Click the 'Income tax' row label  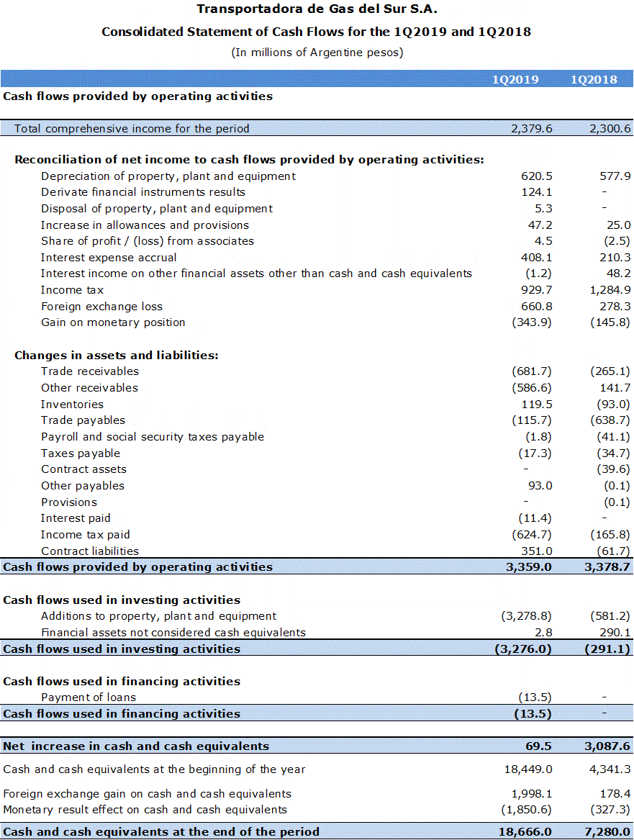coord(72,290)
